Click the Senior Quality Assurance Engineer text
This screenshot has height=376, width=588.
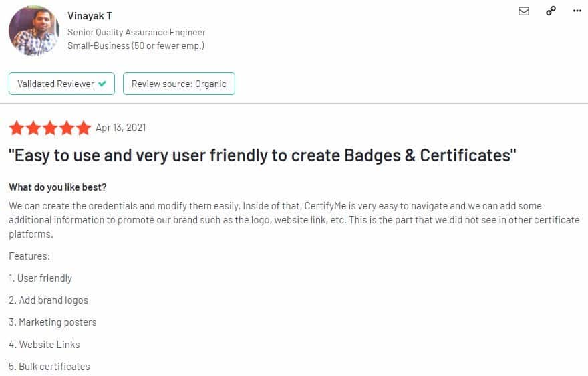click(136, 32)
